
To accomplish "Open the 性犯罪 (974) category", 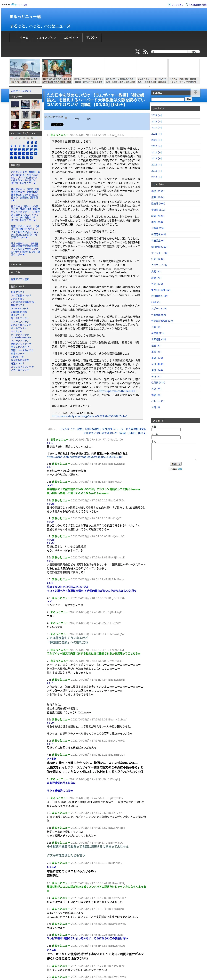I will [x=158, y=383].
